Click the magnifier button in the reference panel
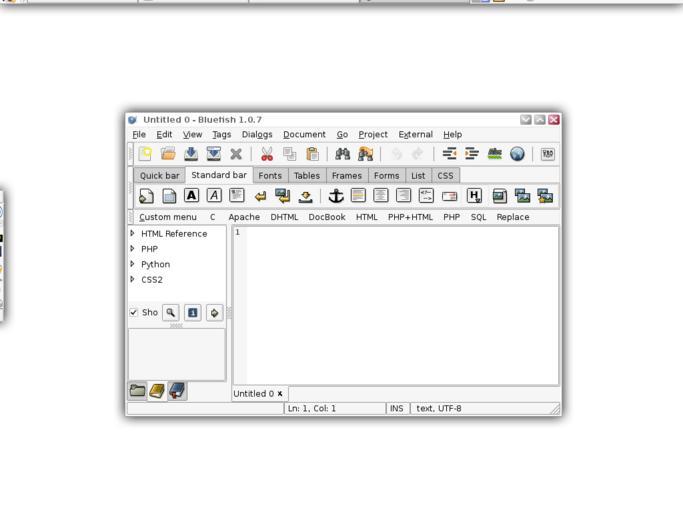Image resolution: width=683 pixels, height=512 pixels. pos(170,312)
